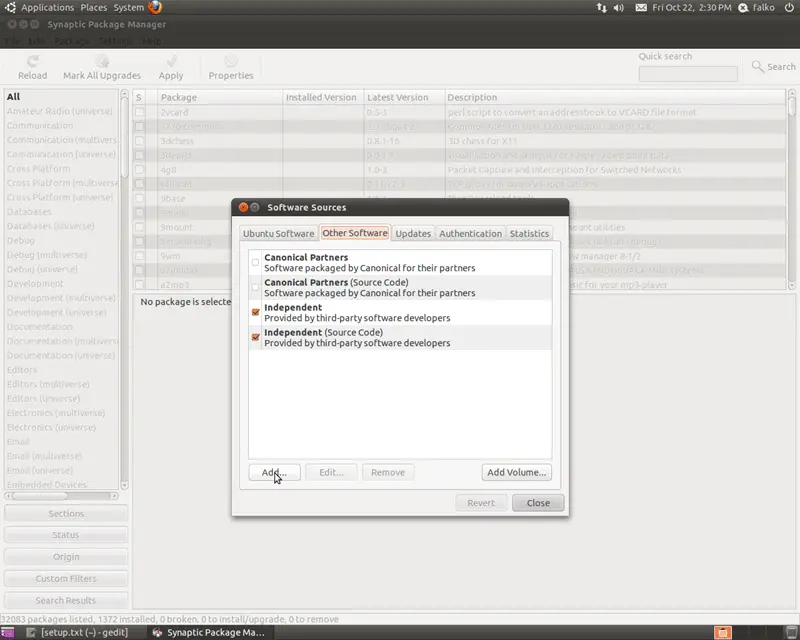The width and height of the screenshot is (800, 640).
Task: Enable the Canonical Partners checkbox
Action: pyautogui.click(x=255, y=262)
